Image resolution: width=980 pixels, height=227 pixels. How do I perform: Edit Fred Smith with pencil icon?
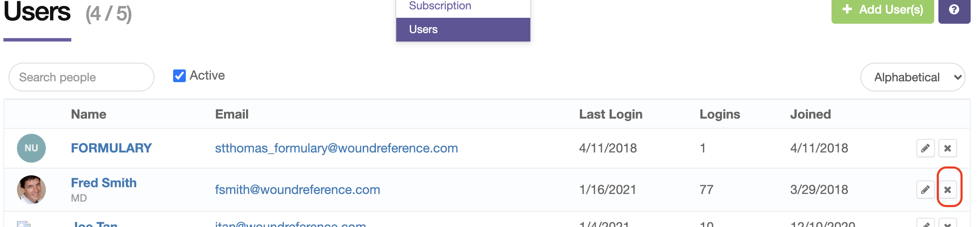[925, 190]
